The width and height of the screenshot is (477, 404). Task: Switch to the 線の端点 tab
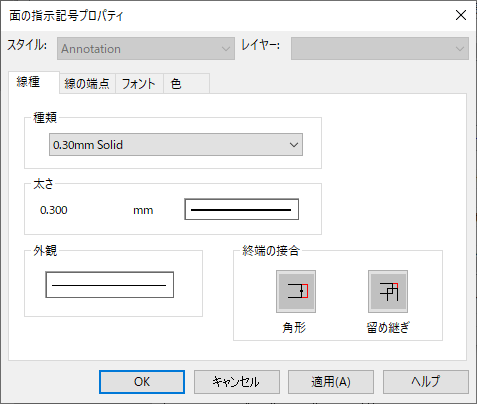pos(87,83)
